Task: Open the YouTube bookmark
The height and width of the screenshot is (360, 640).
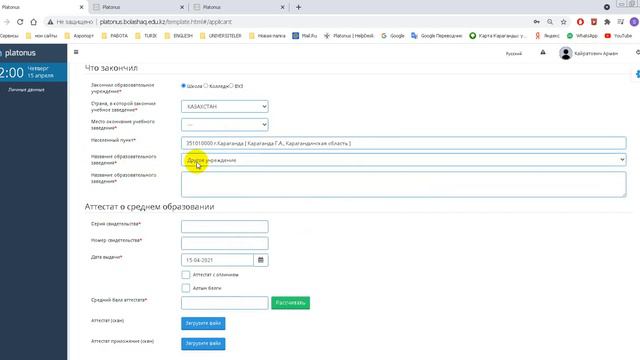Action: tap(618, 36)
